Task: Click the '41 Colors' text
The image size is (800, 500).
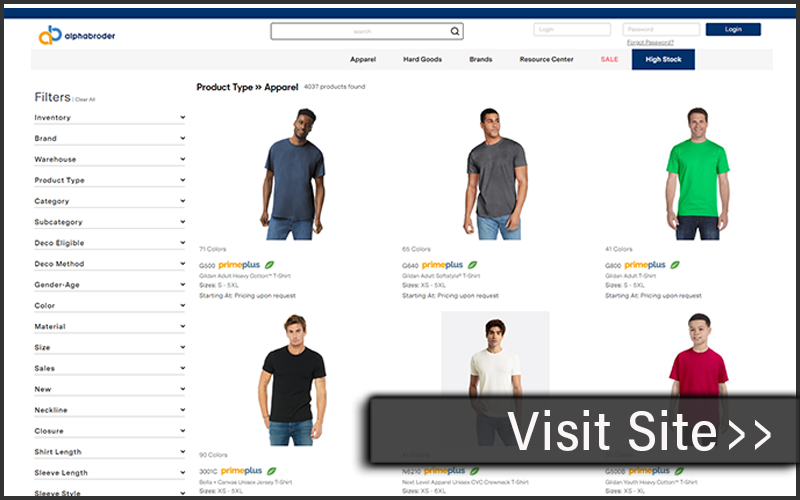Action: click(x=618, y=249)
